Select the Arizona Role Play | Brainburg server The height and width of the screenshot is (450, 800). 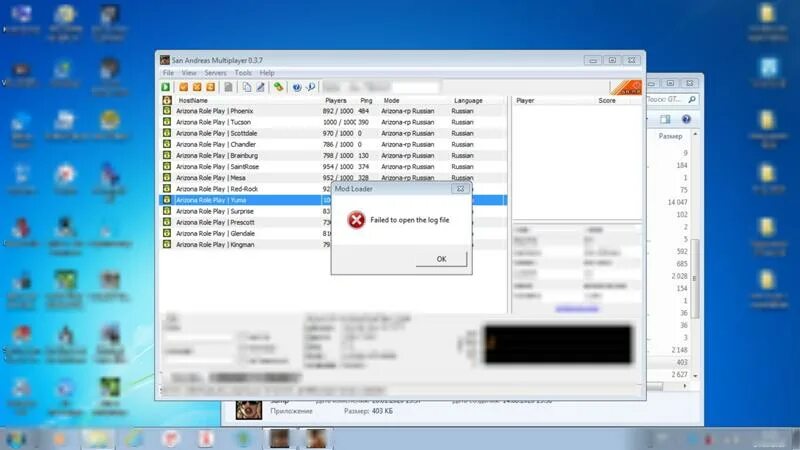coord(333,156)
